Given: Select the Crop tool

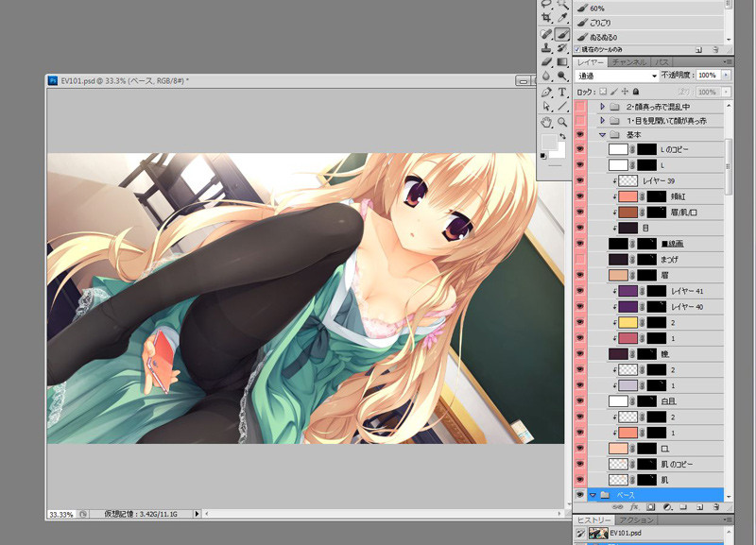Looking at the screenshot, I should (x=546, y=18).
